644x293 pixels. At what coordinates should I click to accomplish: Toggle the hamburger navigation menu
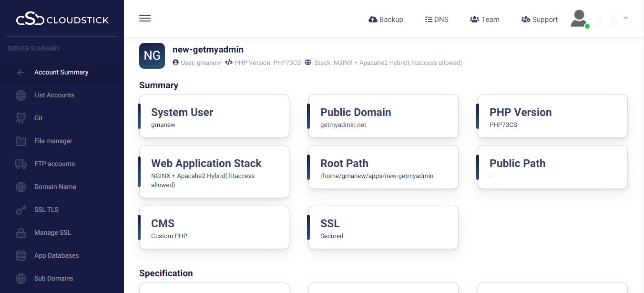[x=145, y=18]
